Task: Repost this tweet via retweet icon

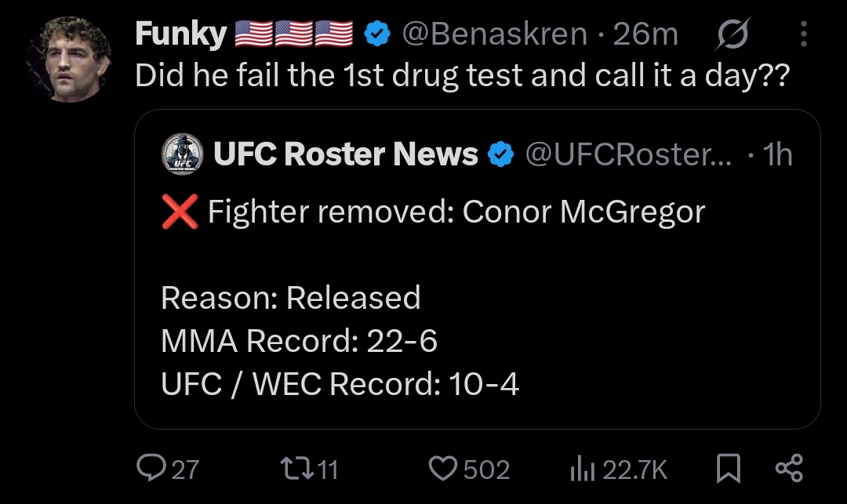Action: click(x=294, y=469)
